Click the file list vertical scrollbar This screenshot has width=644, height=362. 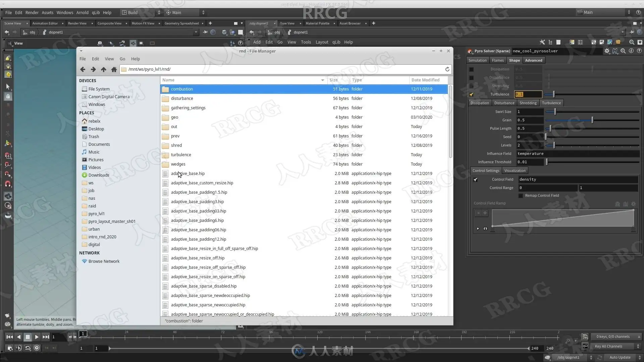point(450,121)
